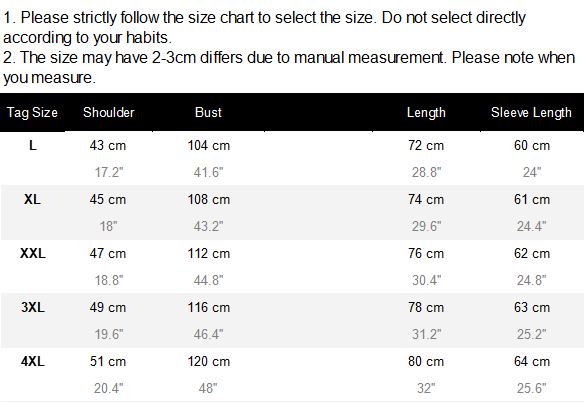Click the Tag Size column header
Viewport: 584px width, 403px height.
click(32, 112)
